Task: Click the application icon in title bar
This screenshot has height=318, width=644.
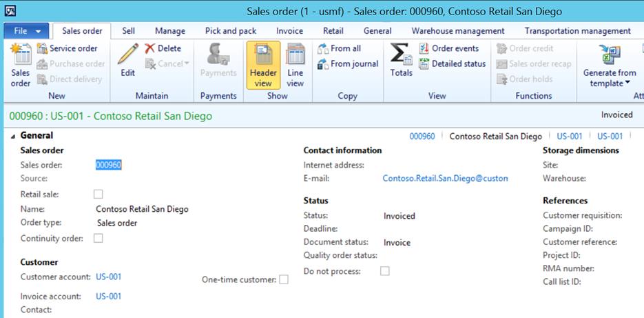Action: 10,11
